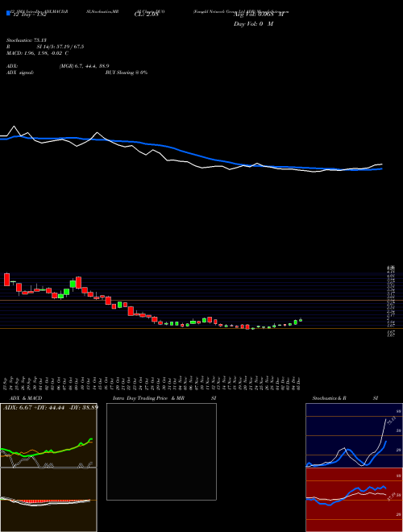Click the 'ADX: 6.67 +DY: 44.44' readout
This screenshot has width=403, height=532.
(32, 408)
